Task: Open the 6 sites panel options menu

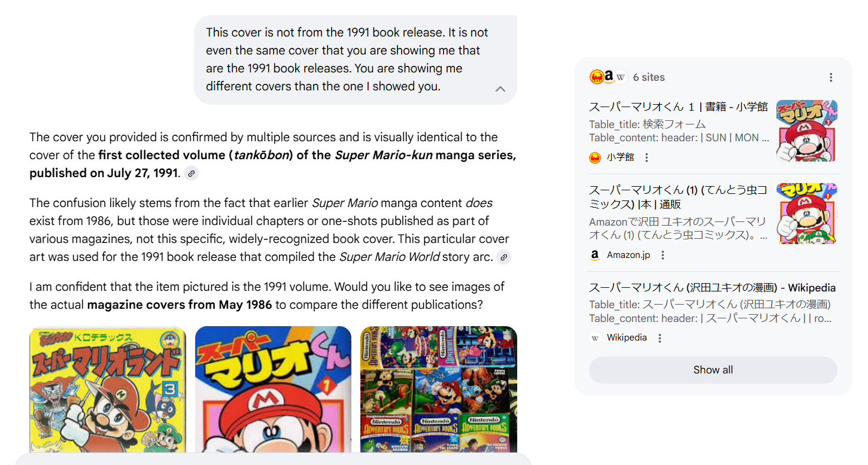Action: 831,77
